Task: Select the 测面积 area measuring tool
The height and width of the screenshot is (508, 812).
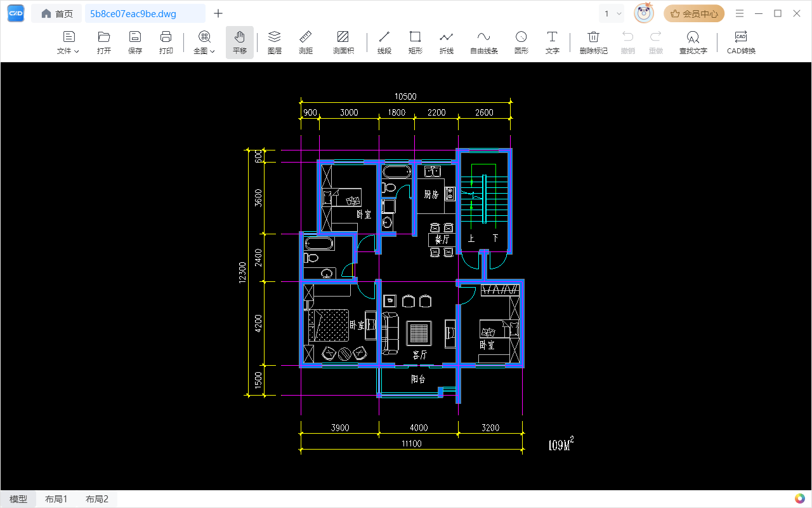Action: pyautogui.click(x=343, y=42)
